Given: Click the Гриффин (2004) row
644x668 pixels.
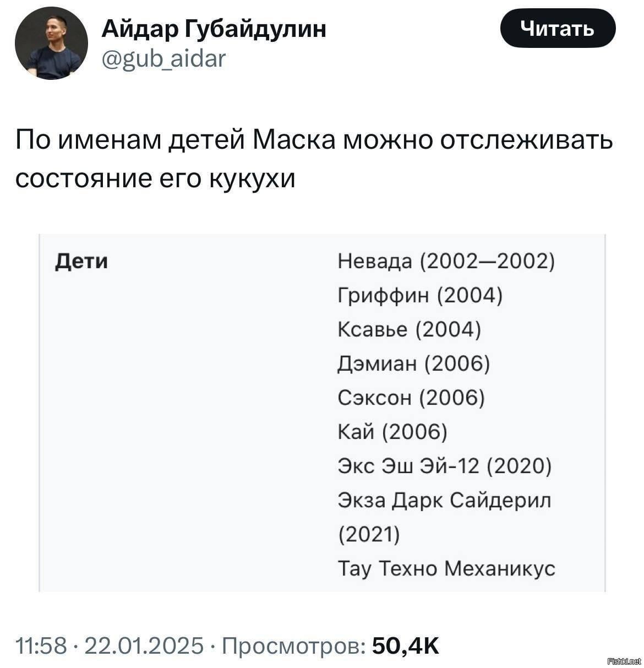Looking at the screenshot, I should point(420,295).
